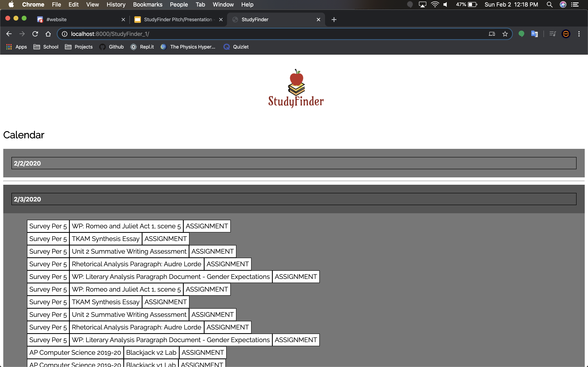Collapse the 2/3/2020 calendar date bar
588x367 pixels.
(294, 199)
